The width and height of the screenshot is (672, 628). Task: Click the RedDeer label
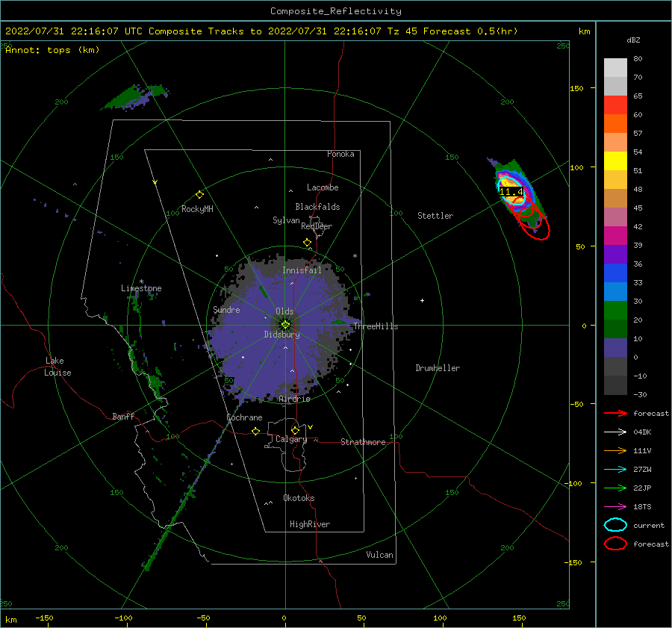(317, 226)
